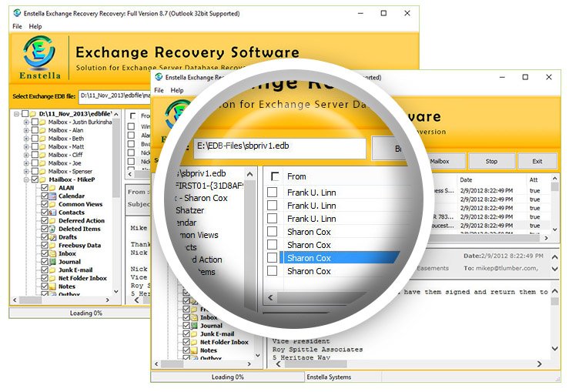The image size is (569, 392).
Task: Tick the From header checkbox in the magnified view
Action: 275,177
